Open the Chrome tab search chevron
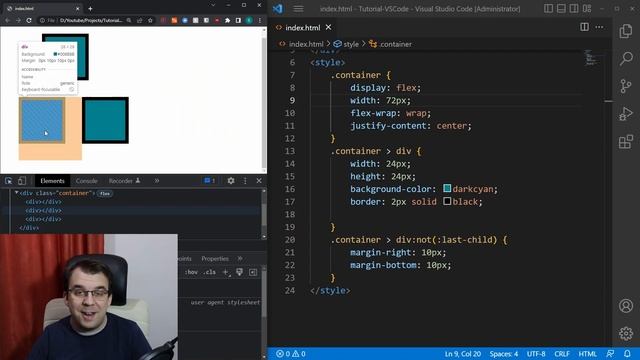This screenshot has height=360, width=640. click(213, 5)
